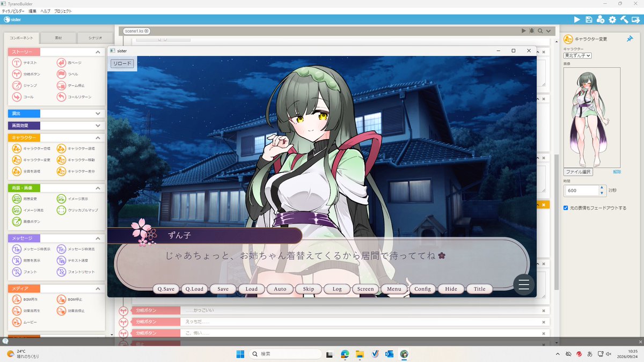The height and width of the screenshot is (362, 644).
Task: Select the 背景変更 component icon
Action: point(17,199)
